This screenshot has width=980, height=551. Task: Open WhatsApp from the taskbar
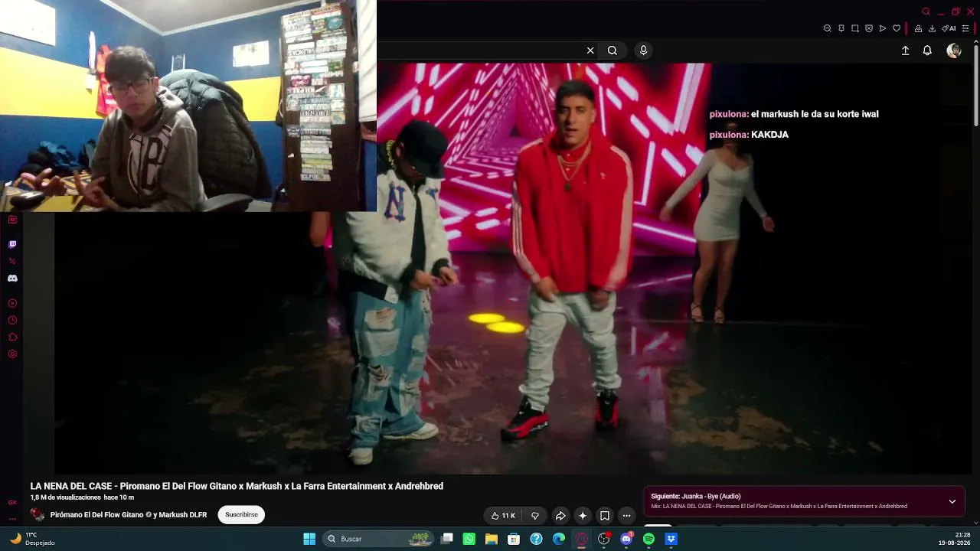[469, 539]
